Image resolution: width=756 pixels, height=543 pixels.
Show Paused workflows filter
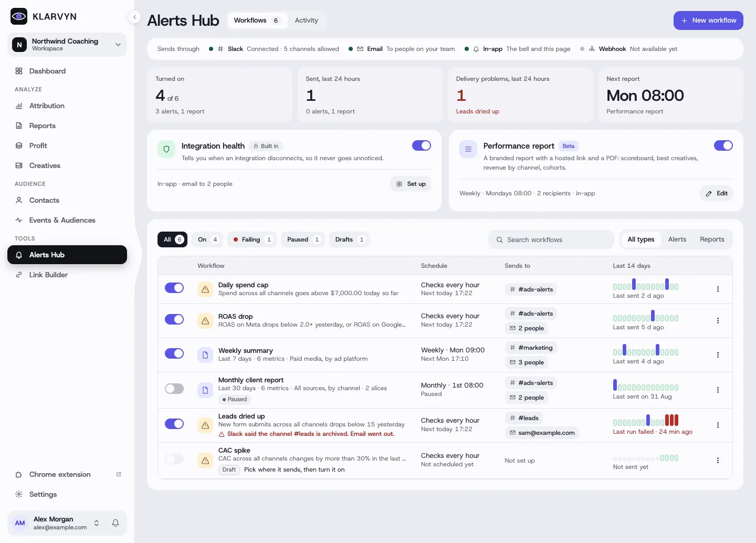tap(303, 239)
